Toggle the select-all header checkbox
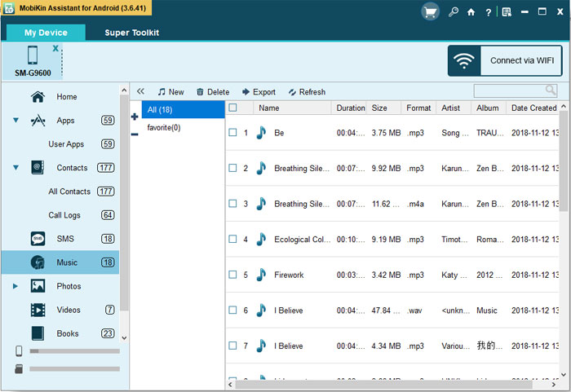This screenshot has width=571, height=392. pos(233,108)
